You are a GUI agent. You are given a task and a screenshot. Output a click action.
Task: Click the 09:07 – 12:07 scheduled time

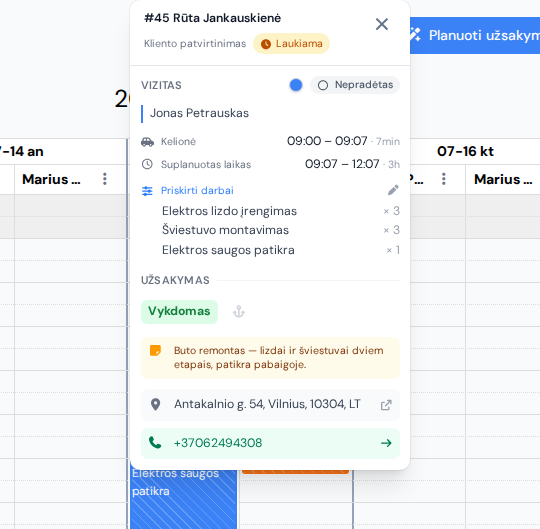point(342,164)
